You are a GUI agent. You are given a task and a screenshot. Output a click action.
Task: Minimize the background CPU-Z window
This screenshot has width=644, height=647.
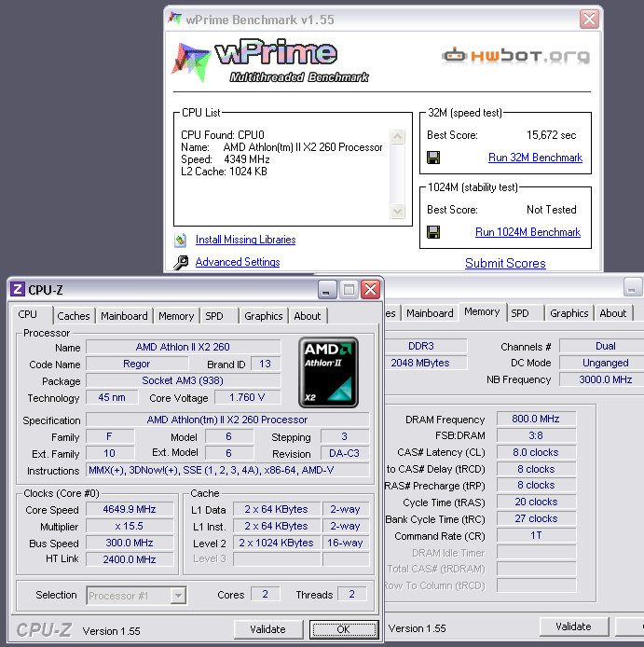click(633, 287)
